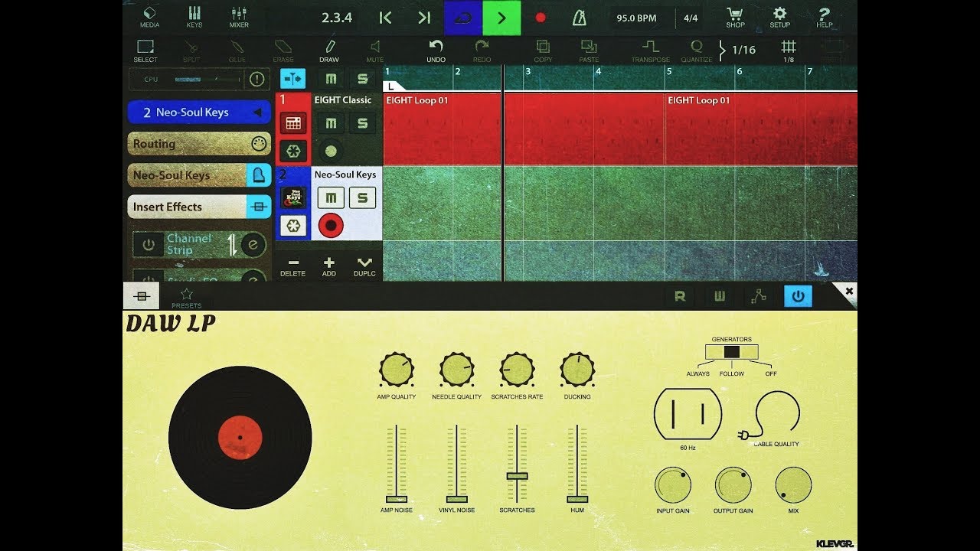Image resolution: width=980 pixels, height=551 pixels.
Task: Open the effect routing icon
Action: coord(759,297)
